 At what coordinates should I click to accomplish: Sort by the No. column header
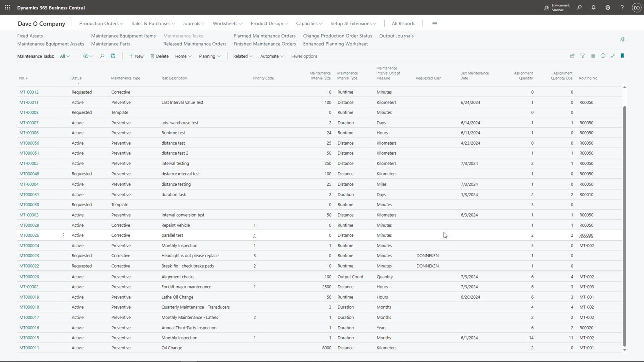(23, 78)
